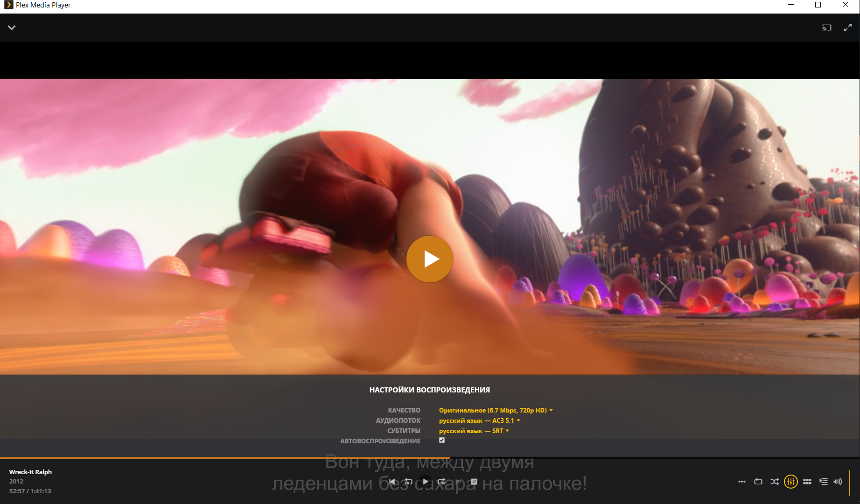
Task: Open the play queue list icon
Action: (x=824, y=482)
